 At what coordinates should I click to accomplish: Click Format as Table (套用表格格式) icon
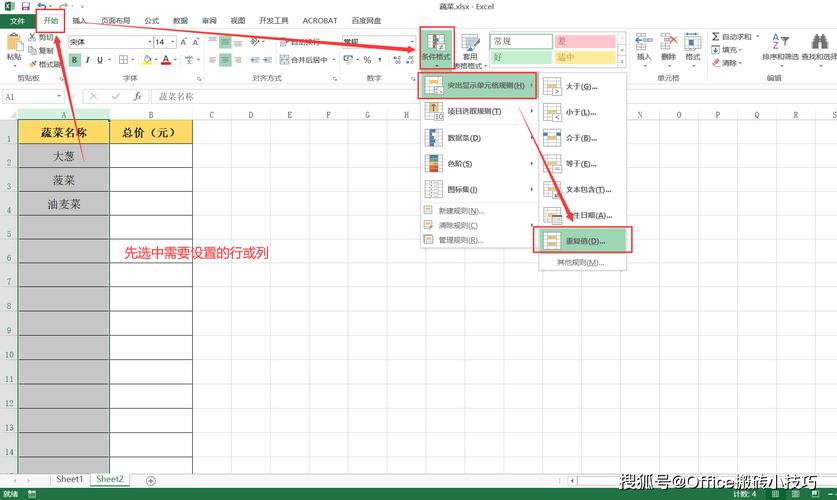coord(470,43)
